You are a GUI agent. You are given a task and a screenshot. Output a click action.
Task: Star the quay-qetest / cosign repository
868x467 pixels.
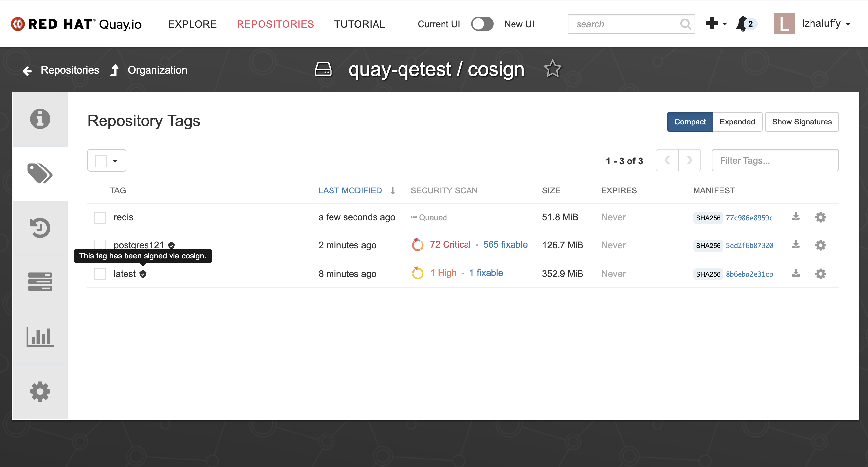coord(552,69)
